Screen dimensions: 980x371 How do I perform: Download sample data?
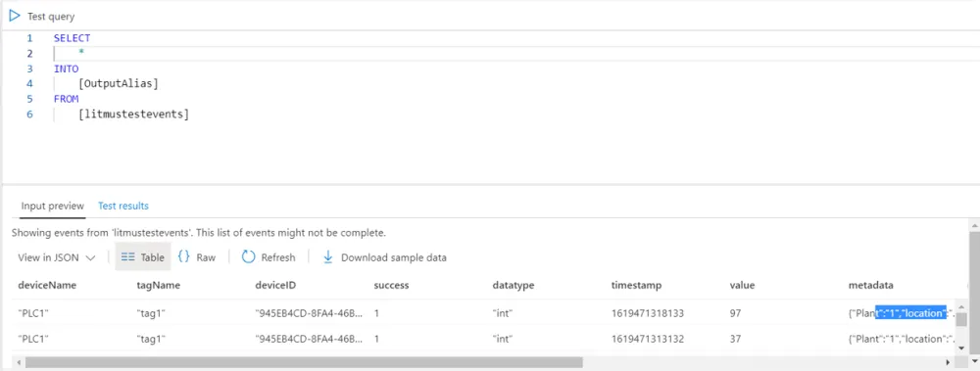384,257
